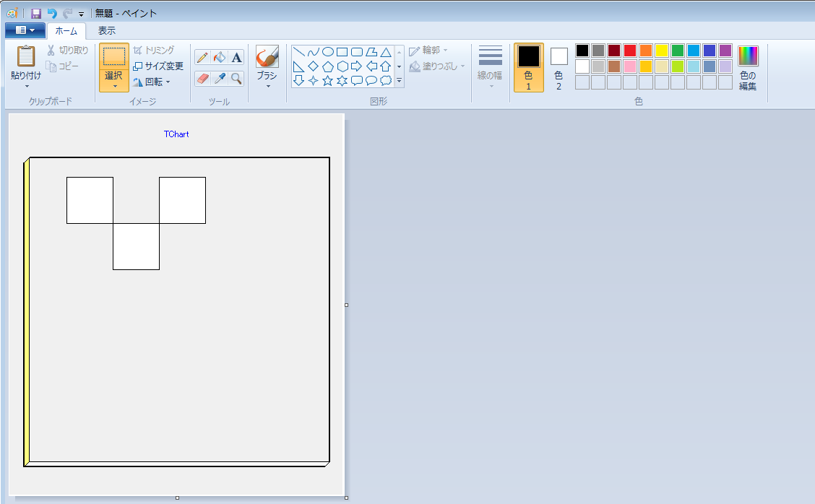
Task: Select the five-pointed star shape
Action: click(328, 79)
